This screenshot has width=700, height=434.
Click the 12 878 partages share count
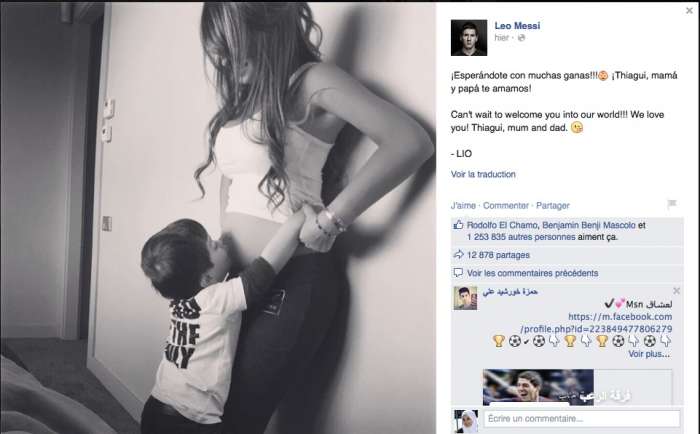(x=498, y=255)
